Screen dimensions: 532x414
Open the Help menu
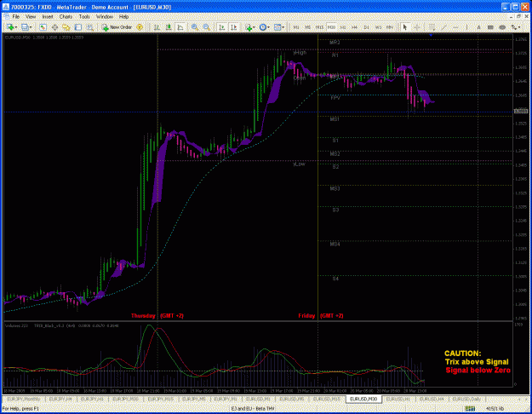point(123,16)
